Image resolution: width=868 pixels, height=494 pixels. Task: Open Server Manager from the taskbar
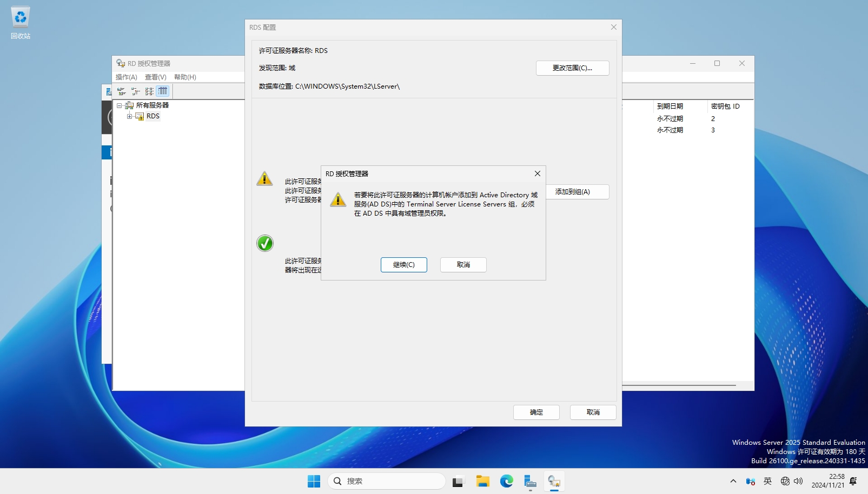coord(530,481)
